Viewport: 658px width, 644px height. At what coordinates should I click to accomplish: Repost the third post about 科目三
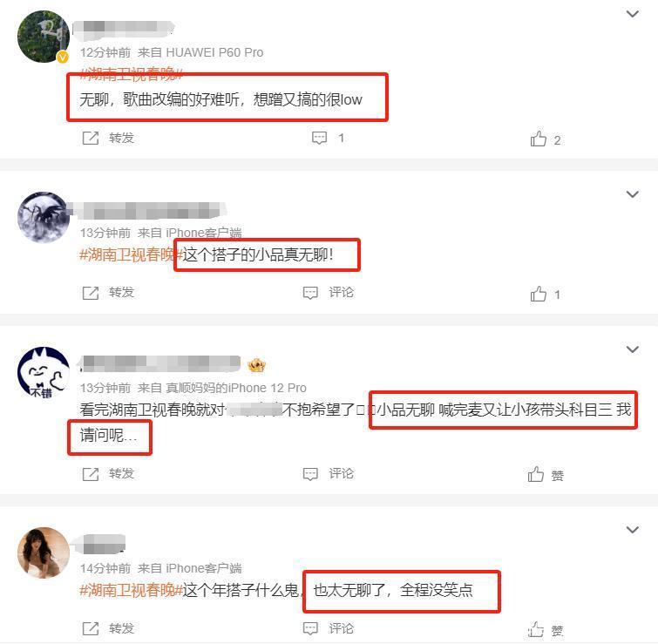[108, 473]
